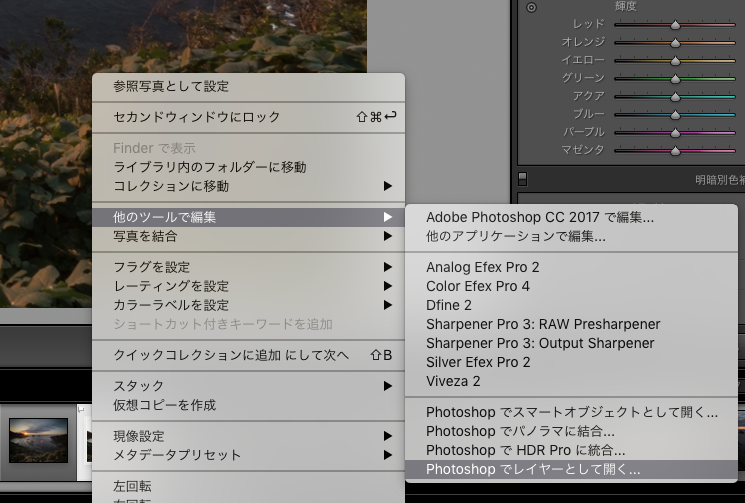Click the パープル luminance slider handle
The height and width of the screenshot is (503, 745).
tap(675, 133)
